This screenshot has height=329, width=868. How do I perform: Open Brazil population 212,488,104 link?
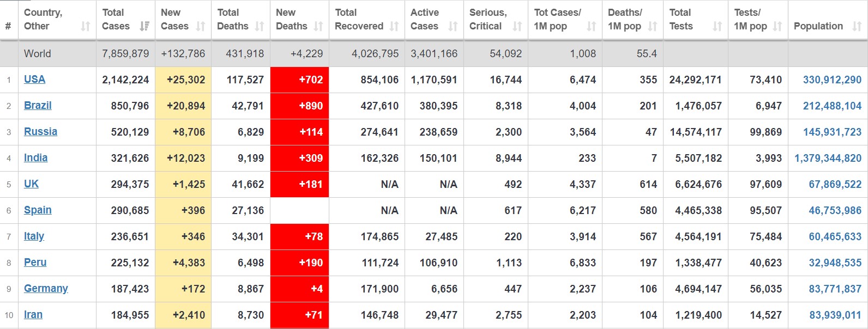tap(832, 106)
